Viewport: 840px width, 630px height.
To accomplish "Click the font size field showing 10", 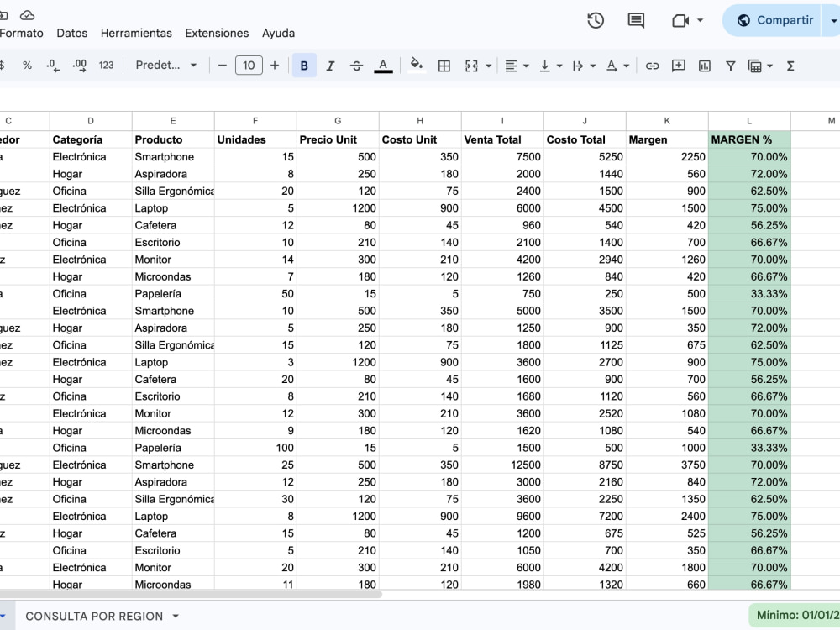I will click(x=249, y=66).
